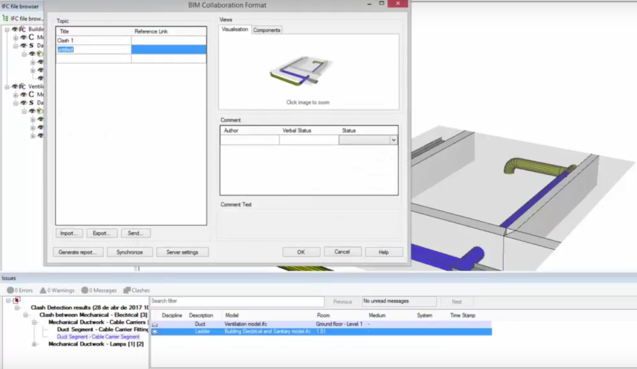637x369 pixels.
Task: Switch to the Visualisation tab
Action: [x=235, y=29]
